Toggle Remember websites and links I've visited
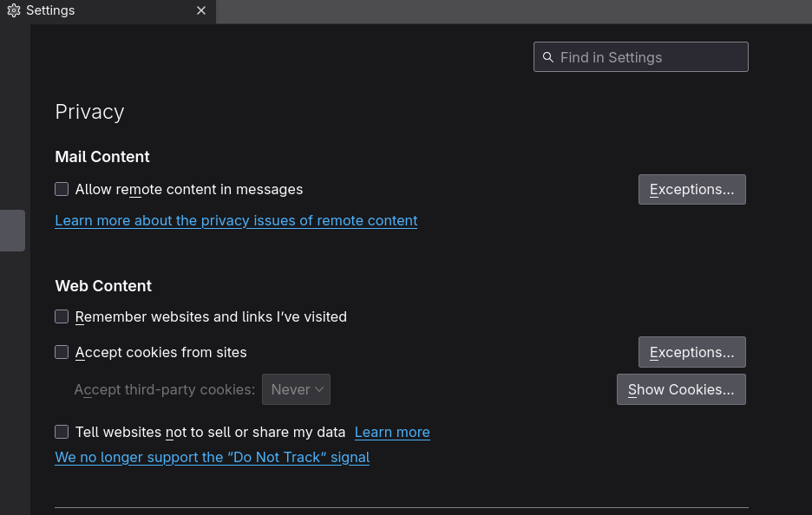The width and height of the screenshot is (812, 515). pos(62,316)
